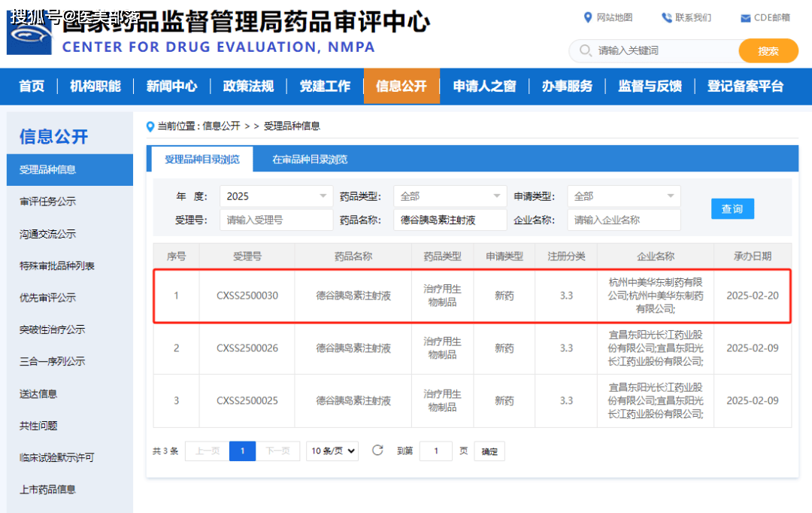Click the 下一页 next page button
This screenshot has width=812, height=513.
(x=277, y=451)
